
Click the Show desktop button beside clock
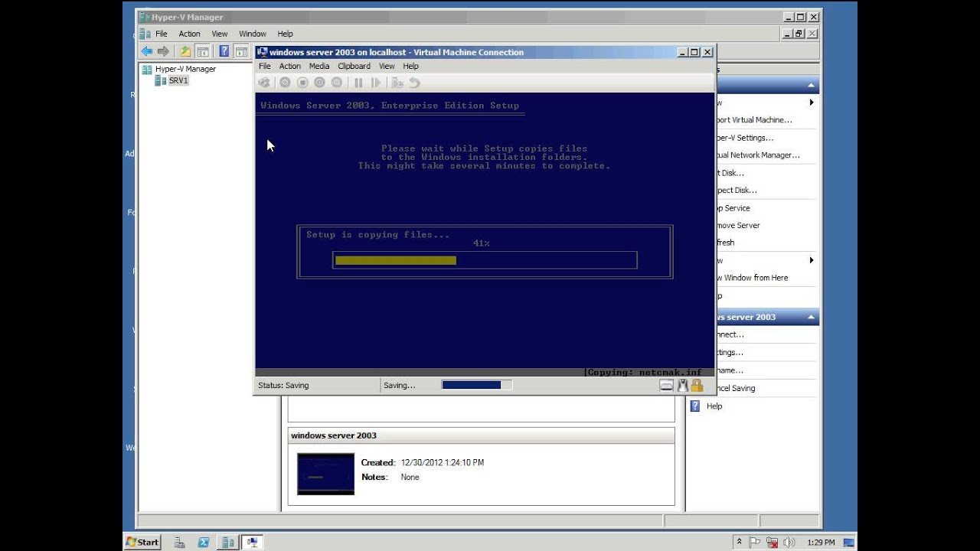click(849, 542)
